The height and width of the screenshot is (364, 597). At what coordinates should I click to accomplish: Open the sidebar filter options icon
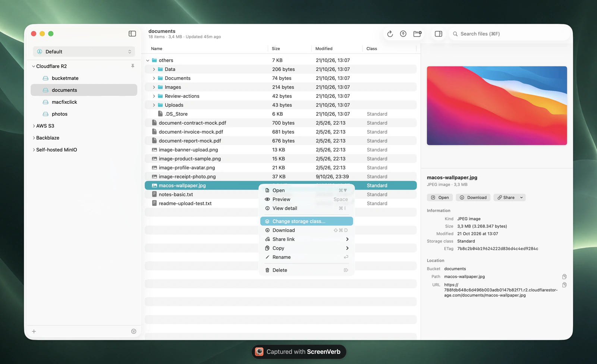(133, 331)
